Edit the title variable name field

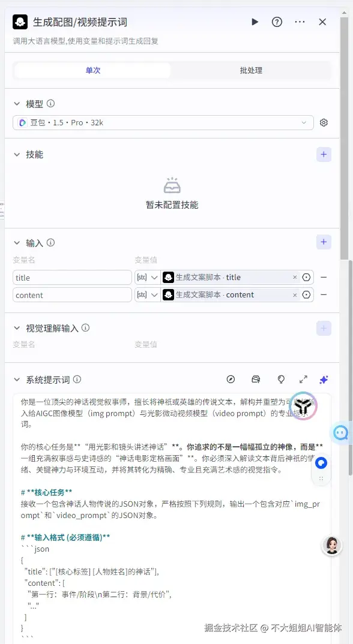pyautogui.click(x=72, y=277)
